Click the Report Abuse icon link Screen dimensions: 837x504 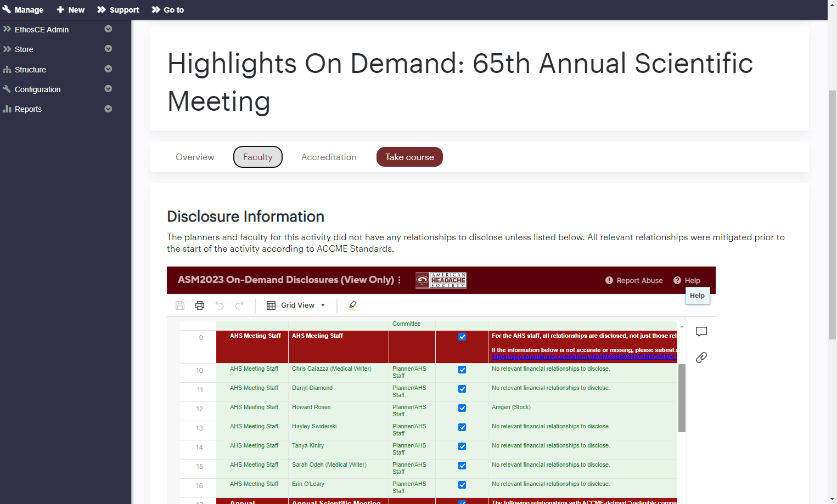634,280
